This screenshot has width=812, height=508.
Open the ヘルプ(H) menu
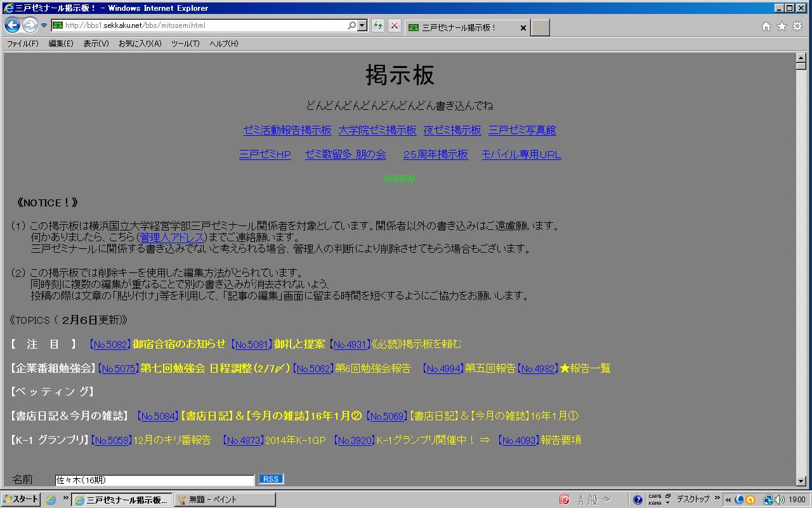223,43
